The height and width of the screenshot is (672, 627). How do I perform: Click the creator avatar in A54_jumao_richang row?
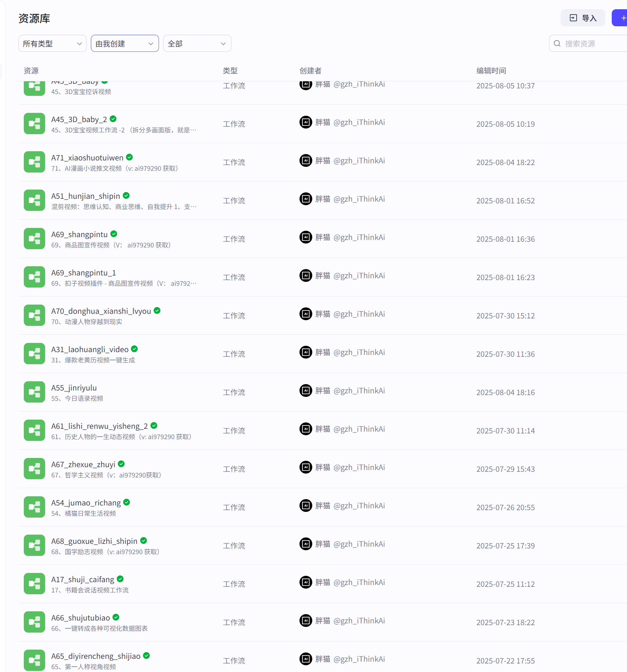click(x=306, y=506)
